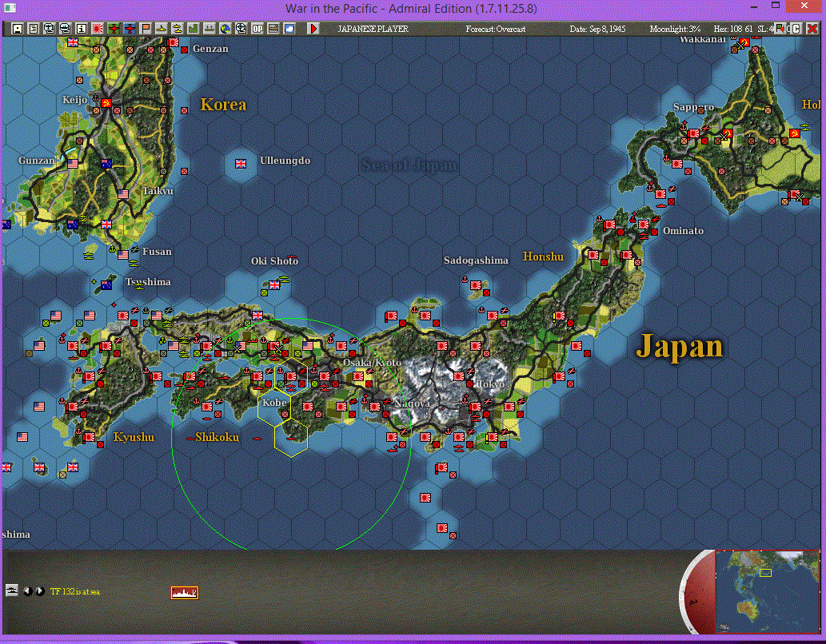Click the red X exit icon in game toolbar
The image size is (826, 644).
tap(812, 29)
